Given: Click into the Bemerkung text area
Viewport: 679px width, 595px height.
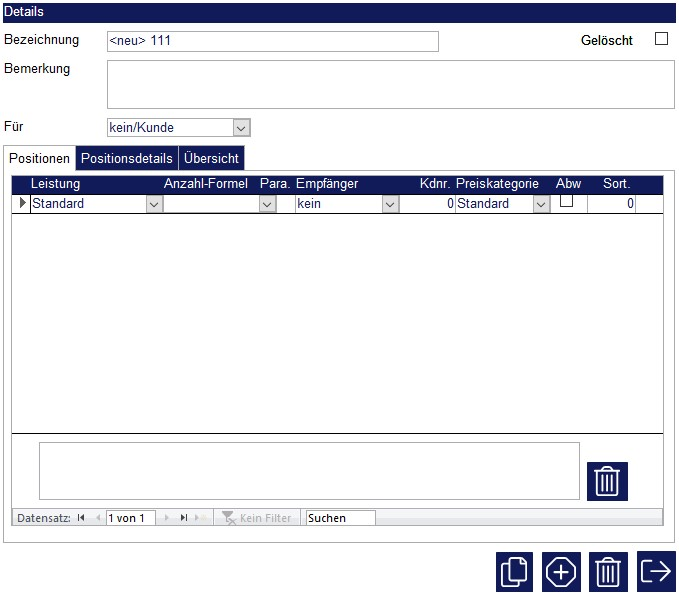Looking at the screenshot, I should click(x=390, y=84).
